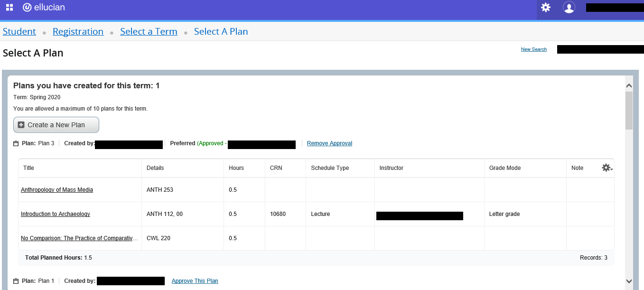This screenshot has height=290, width=644.
Task: Navigate to Select a Term breadcrumb
Action: click(x=149, y=31)
